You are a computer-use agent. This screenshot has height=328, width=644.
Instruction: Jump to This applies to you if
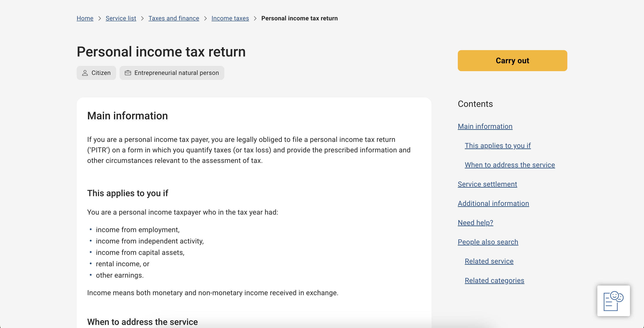pyautogui.click(x=497, y=146)
